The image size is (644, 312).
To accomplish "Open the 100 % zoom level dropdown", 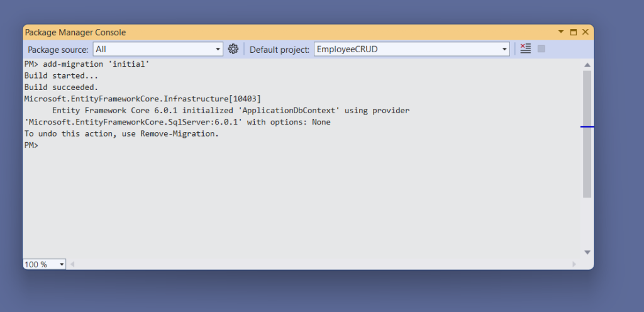I will point(62,265).
